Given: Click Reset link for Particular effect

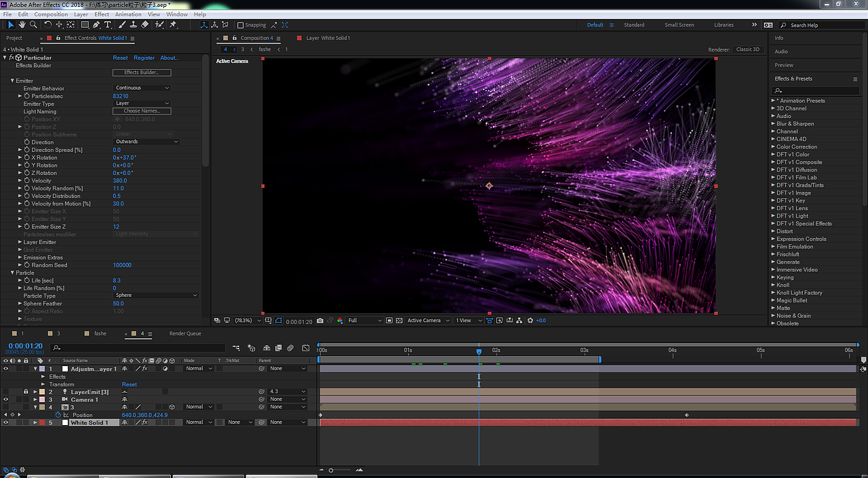Looking at the screenshot, I should click(120, 58).
